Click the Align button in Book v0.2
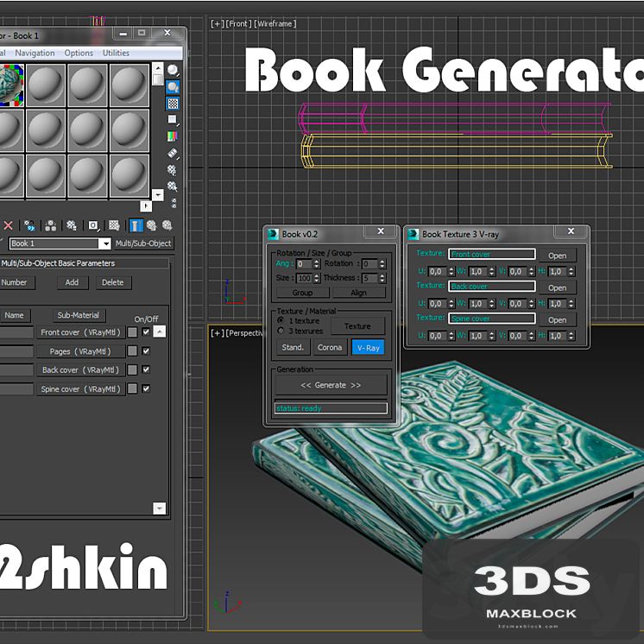This screenshot has width=644, height=644. click(x=359, y=293)
